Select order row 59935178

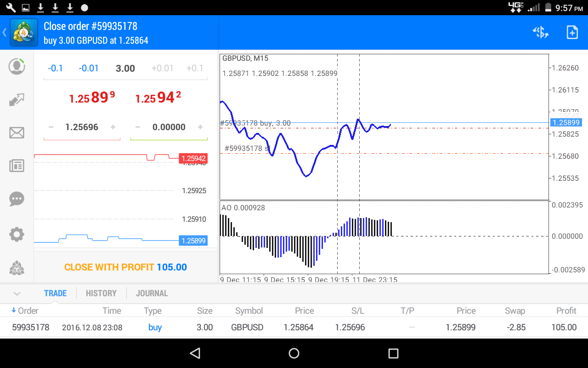(x=294, y=327)
